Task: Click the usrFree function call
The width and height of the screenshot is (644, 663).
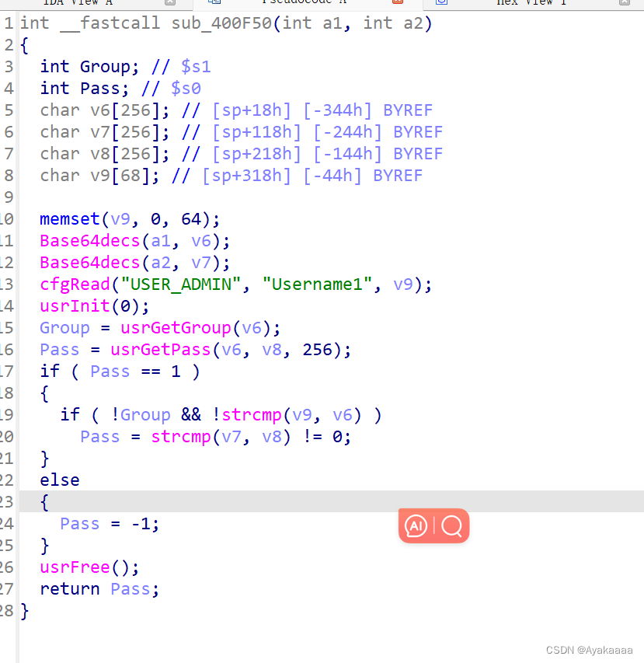Action: [x=75, y=567]
